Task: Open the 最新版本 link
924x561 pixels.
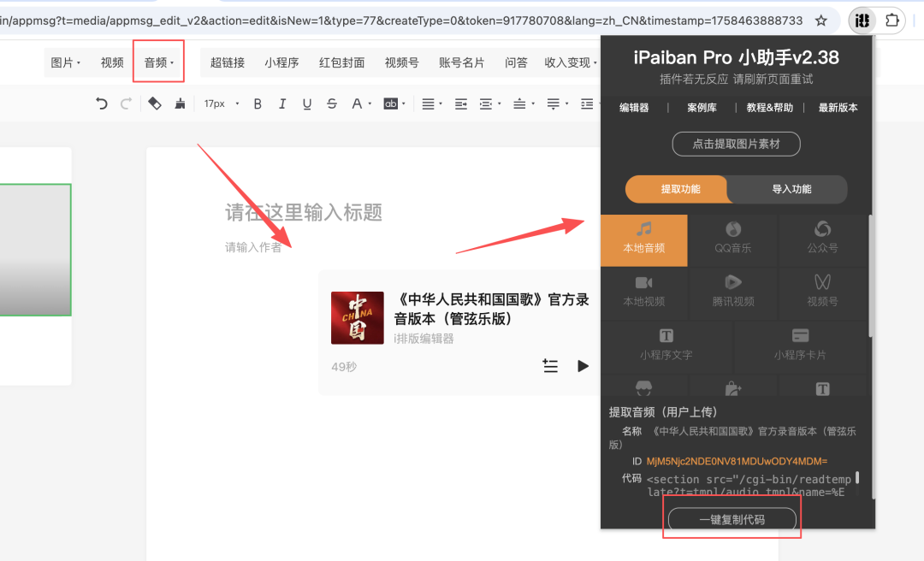Action: [x=838, y=108]
